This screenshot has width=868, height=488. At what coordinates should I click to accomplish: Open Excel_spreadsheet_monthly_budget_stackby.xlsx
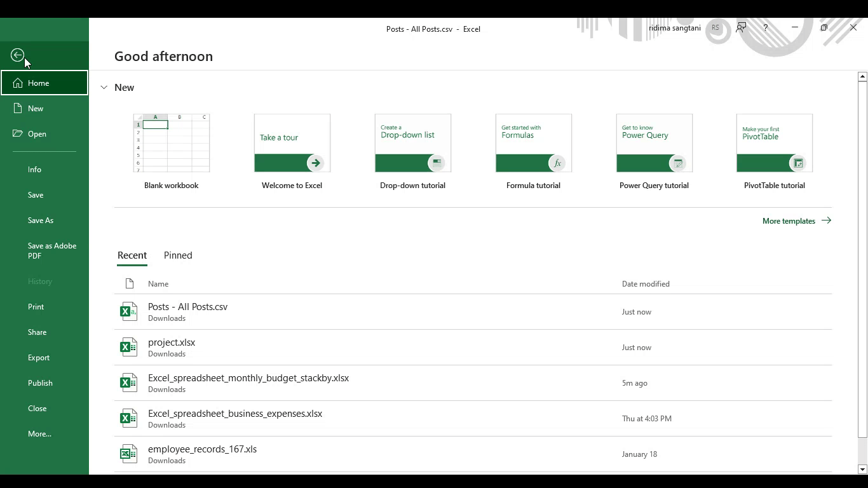(473, 383)
